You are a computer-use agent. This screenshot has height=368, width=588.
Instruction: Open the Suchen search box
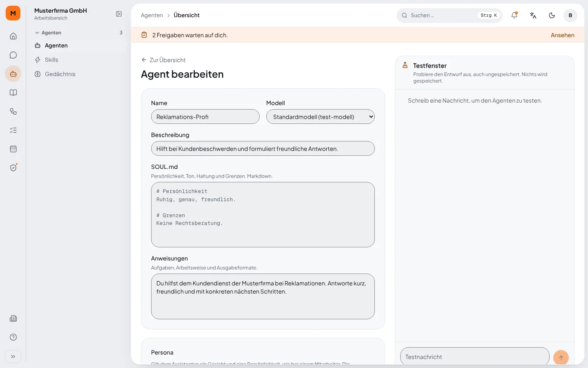449,16
